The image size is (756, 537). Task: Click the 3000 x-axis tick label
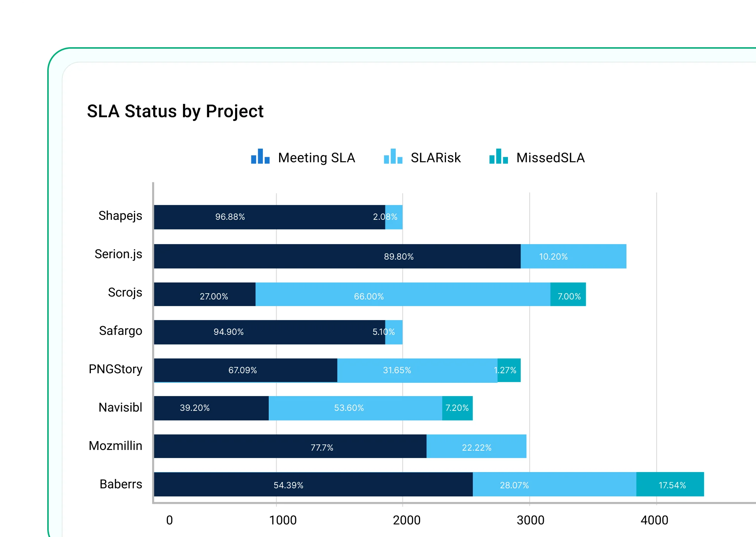[x=530, y=520]
